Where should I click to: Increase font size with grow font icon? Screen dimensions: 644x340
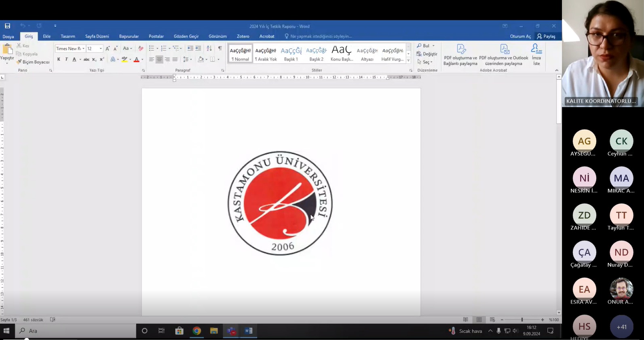click(x=108, y=49)
